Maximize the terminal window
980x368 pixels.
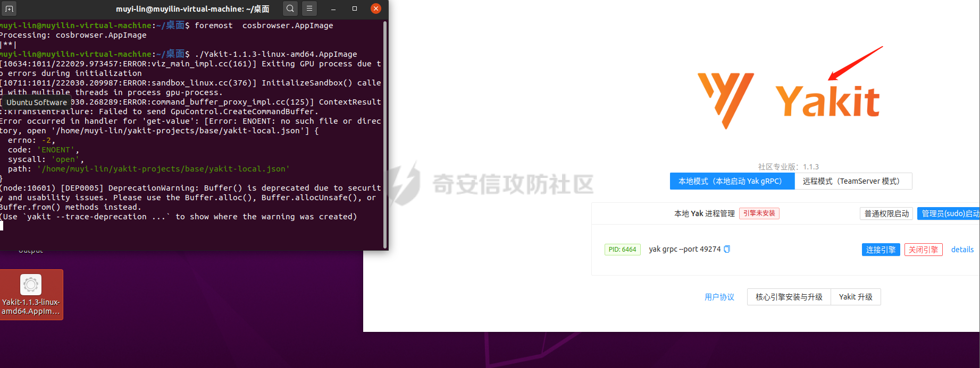pos(355,8)
